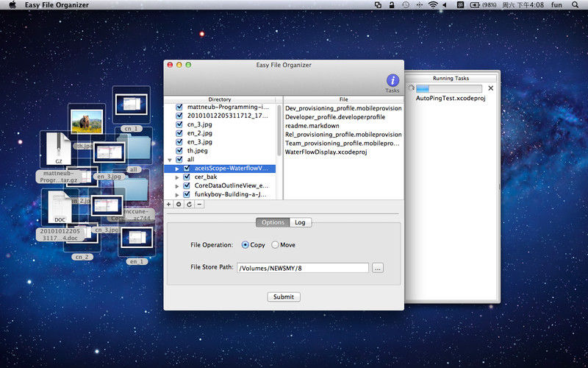Click the screen sharing menu bar icon
Viewport: 588px width, 368px height.
(378, 5)
